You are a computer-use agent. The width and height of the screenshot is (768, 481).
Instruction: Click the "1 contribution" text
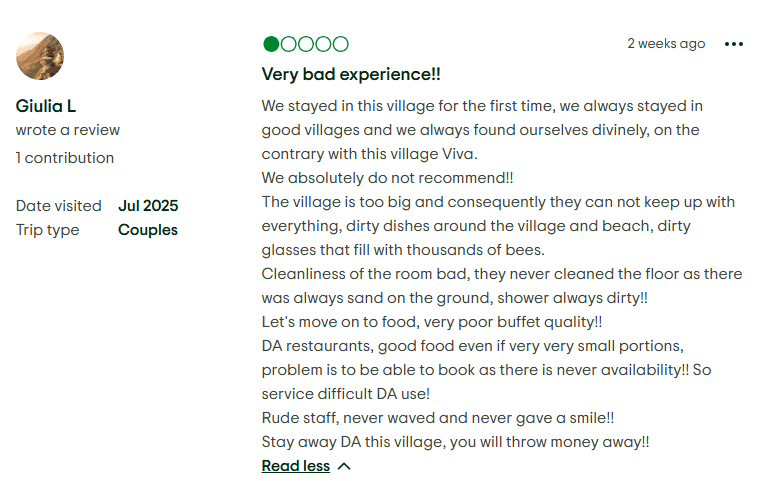[x=65, y=158]
